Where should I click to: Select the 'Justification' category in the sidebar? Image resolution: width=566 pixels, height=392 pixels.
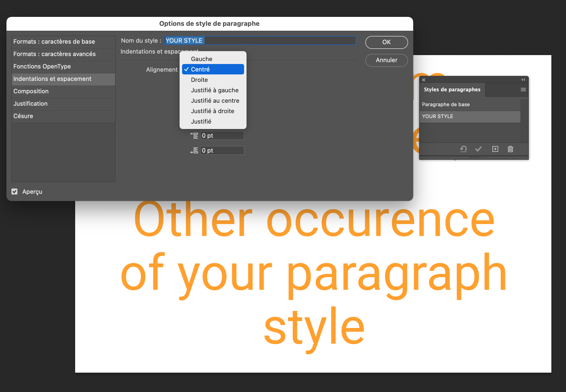point(31,103)
